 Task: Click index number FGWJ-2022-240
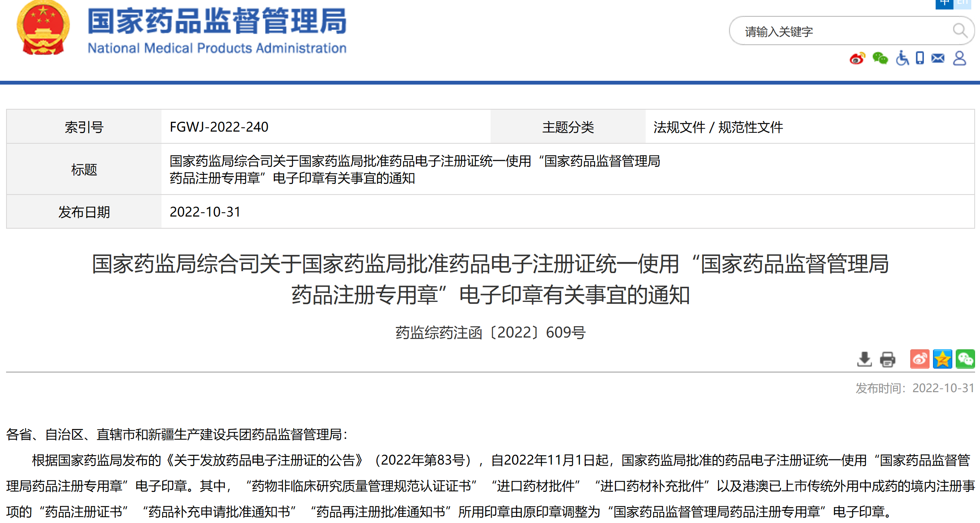coord(219,127)
